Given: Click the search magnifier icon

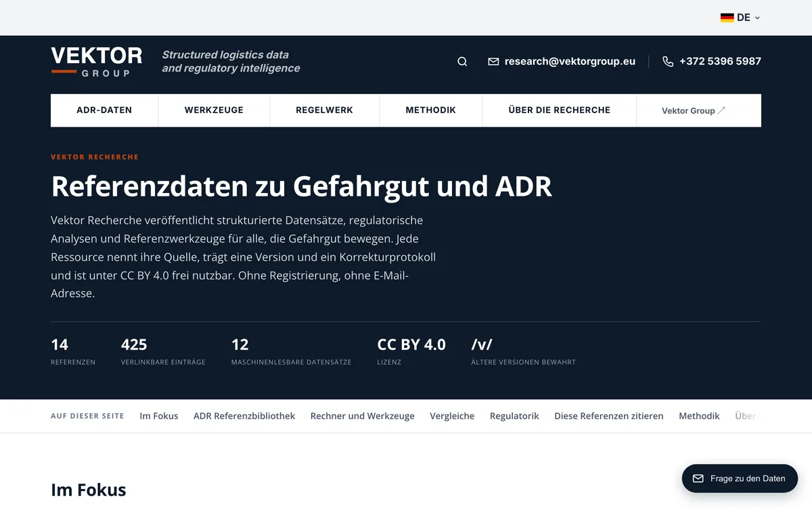Looking at the screenshot, I should point(462,62).
